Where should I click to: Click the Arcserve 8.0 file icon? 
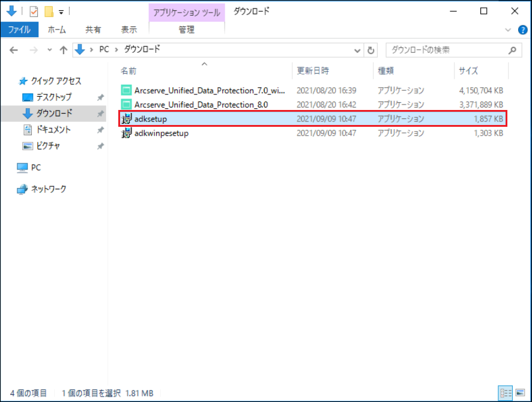coord(126,105)
